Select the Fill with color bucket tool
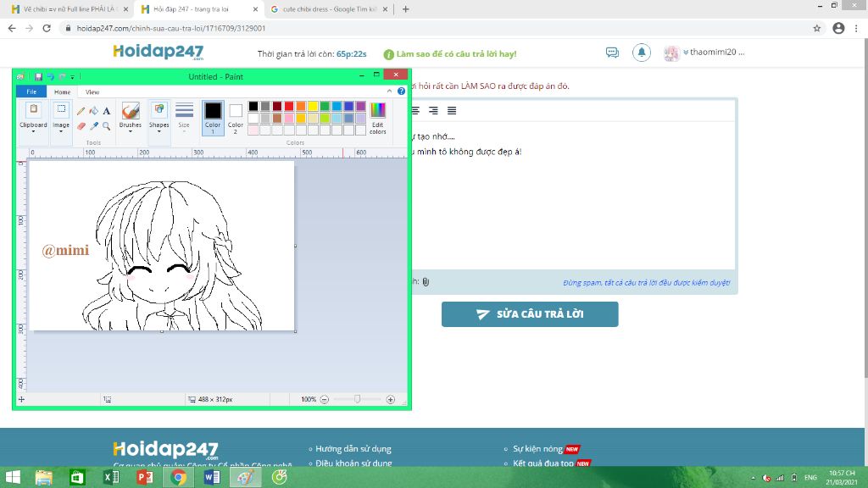Image resolution: width=868 pixels, height=488 pixels. coord(93,111)
